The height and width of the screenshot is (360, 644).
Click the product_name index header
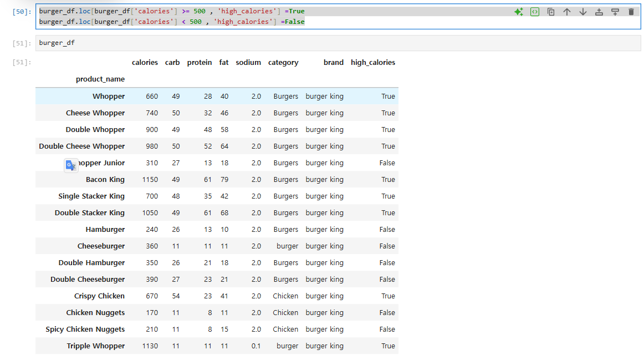(100, 79)
